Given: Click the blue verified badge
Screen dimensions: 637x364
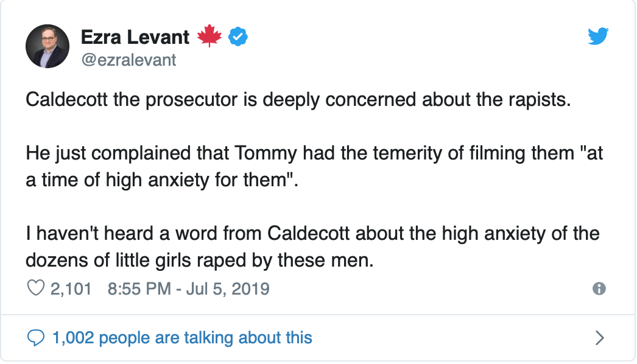Looking at the screenshot, I should tap(238, 37).
